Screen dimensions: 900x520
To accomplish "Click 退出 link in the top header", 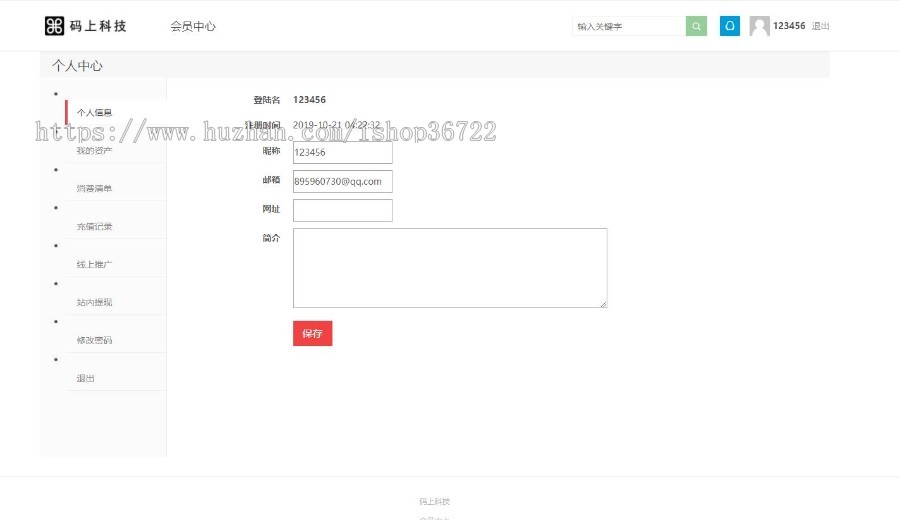I will point(820,26).
